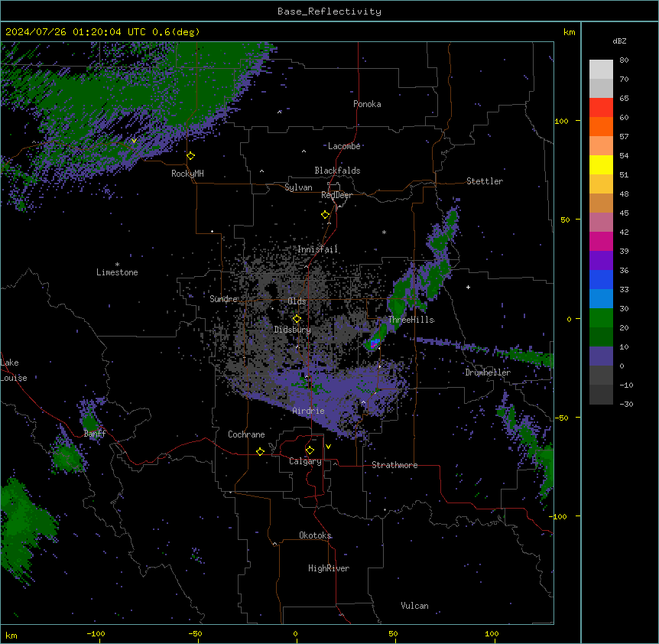659x644 pixels.
Task: Click the Vulcan city label
Action: pos(415,607)
